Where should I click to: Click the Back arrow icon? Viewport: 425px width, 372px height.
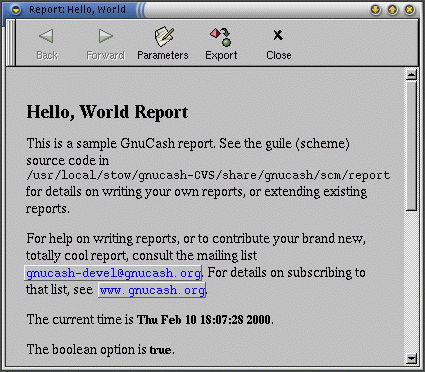point(46,36)
